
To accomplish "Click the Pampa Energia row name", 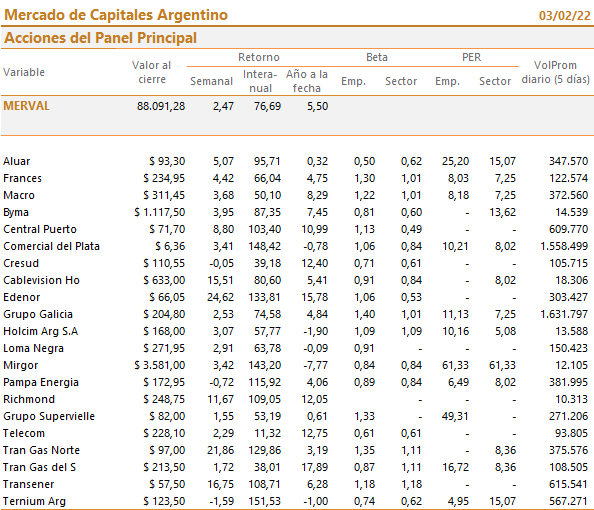I will [x=41, y=382].
